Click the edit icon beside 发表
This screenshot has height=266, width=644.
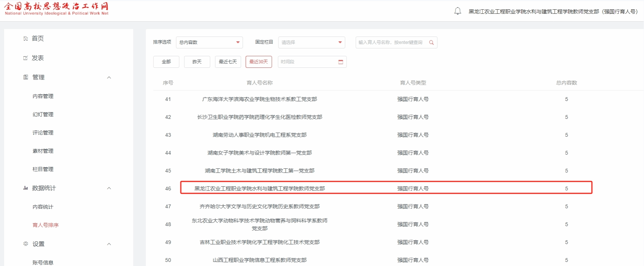pyautogui.click(x=26, y=58)
